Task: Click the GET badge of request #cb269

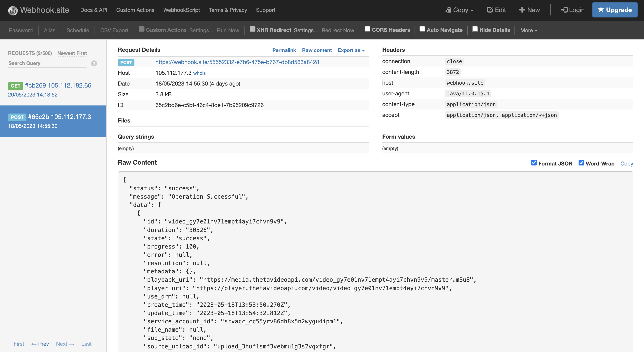Action: point(15,86)
